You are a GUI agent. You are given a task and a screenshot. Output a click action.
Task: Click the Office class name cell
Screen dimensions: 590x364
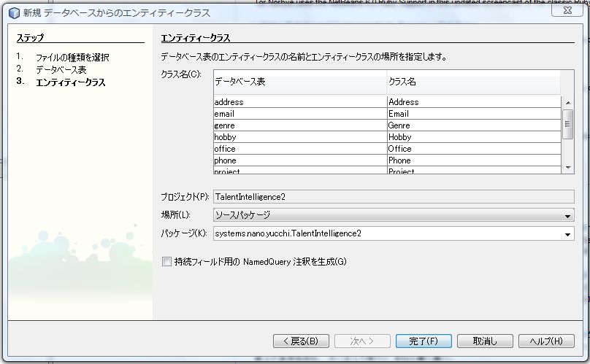click(x=473, y=149)
